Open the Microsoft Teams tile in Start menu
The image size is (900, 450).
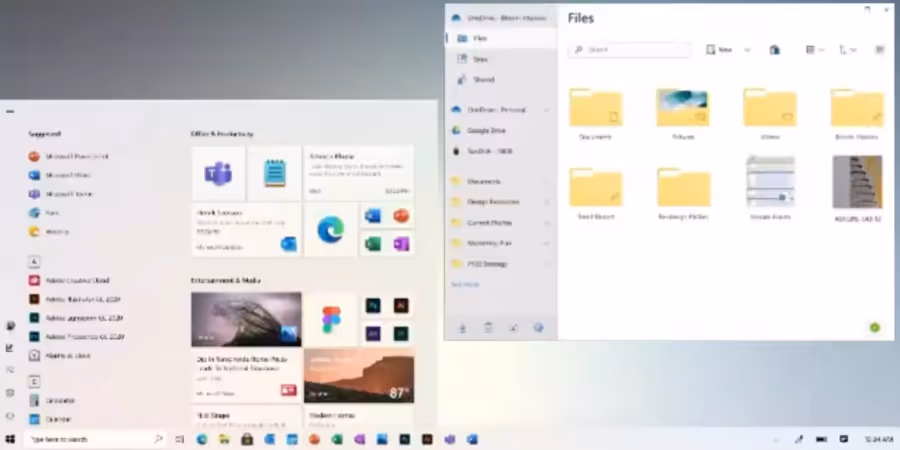click(218, 173)
